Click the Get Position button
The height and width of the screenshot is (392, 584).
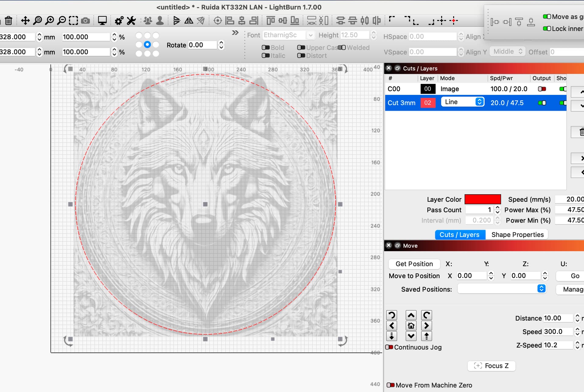(x=414, y=264)
